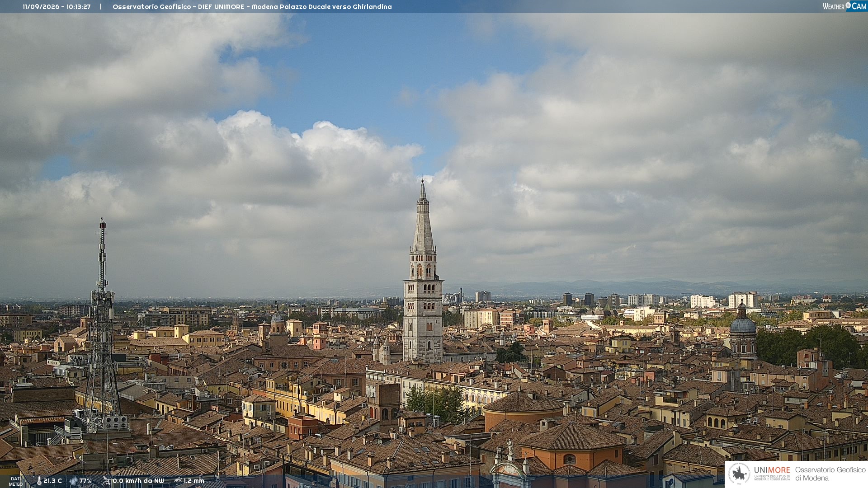Click the 1.2 mm rainfall value

pos(194,481)
